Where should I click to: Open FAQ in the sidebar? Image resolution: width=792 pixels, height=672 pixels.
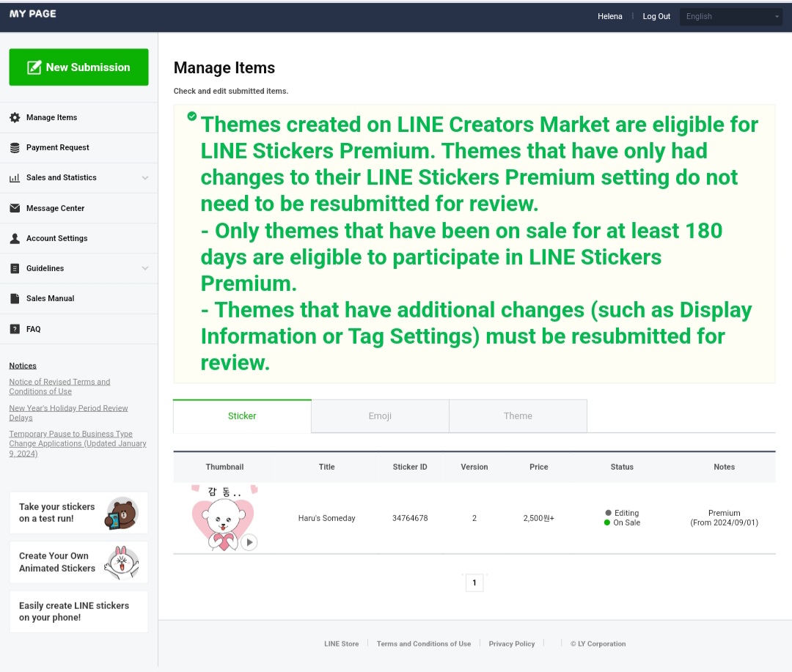tap(78, 329)
